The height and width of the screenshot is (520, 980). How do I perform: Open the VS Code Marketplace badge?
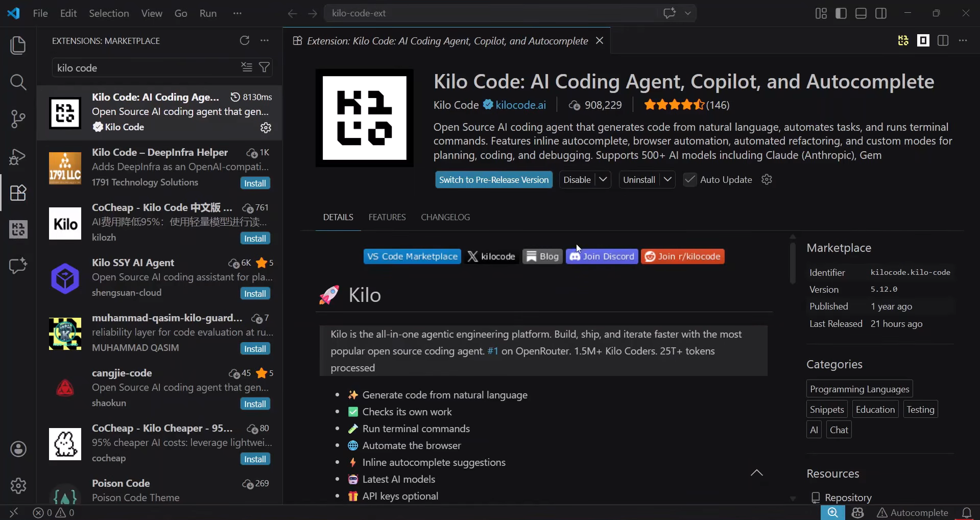point(412,256)
